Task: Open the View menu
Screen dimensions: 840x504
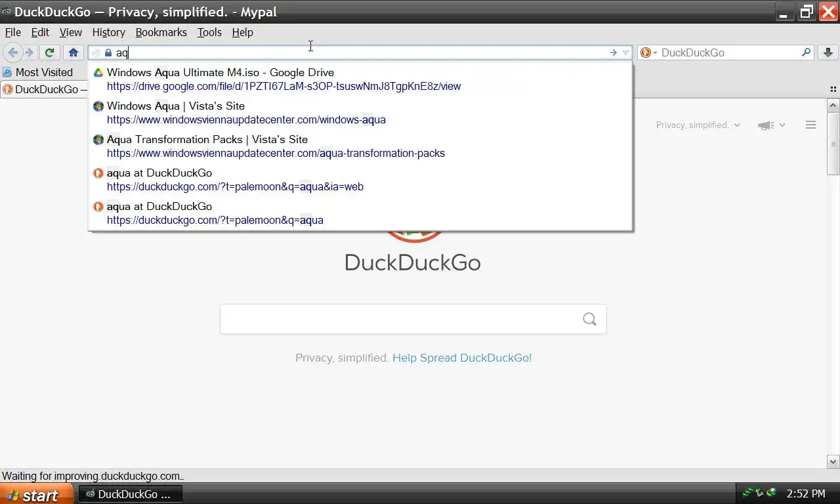Action: [71, 32]
